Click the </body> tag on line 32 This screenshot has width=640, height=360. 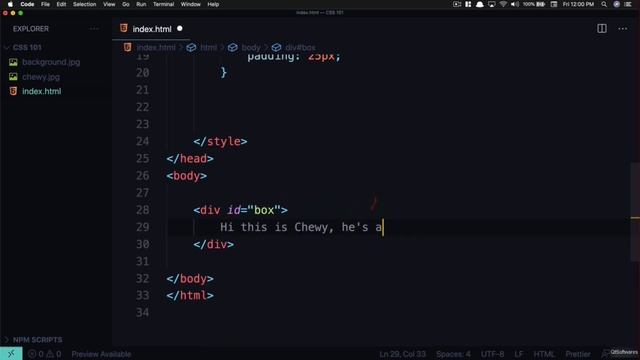coord(190,278)
